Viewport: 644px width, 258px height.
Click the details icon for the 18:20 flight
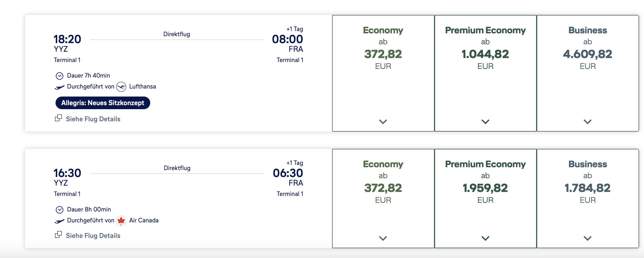coord(58,118)
